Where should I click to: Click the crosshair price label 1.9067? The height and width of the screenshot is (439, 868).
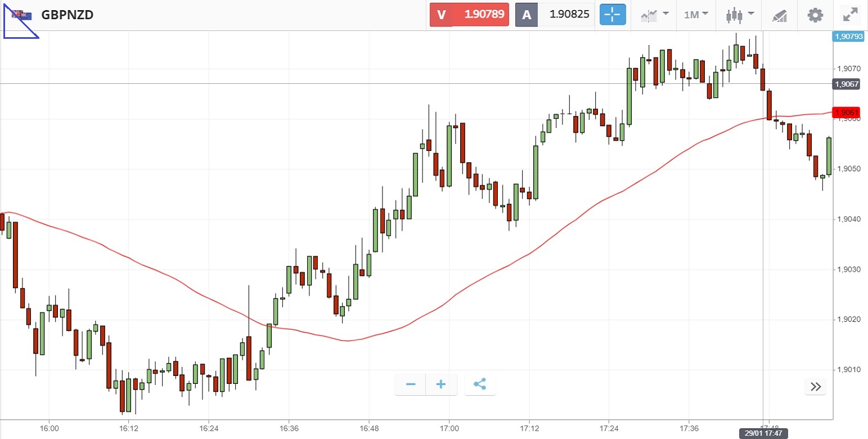click(x=847, y=84)
